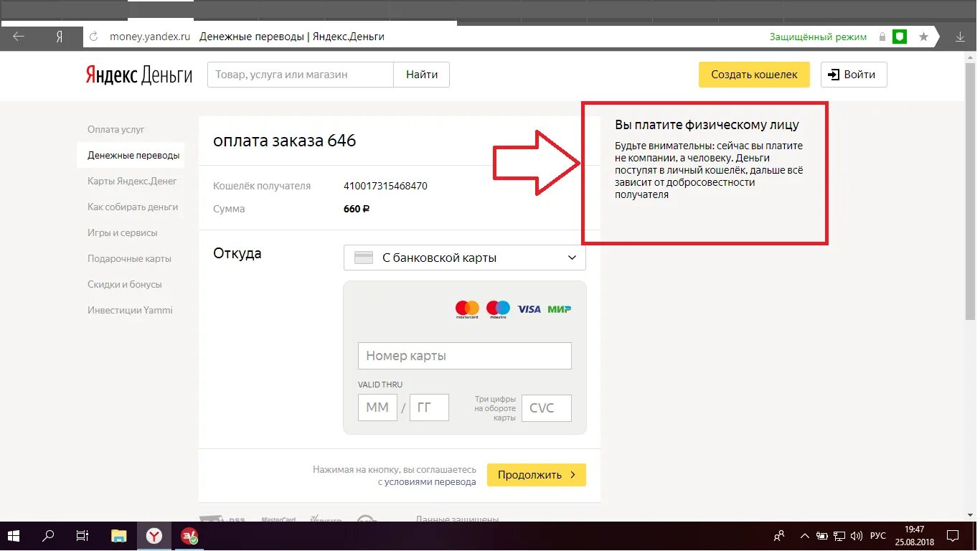The image size is (980, 551).
Task: Click the padlock security icon
Action: [882, 37]
